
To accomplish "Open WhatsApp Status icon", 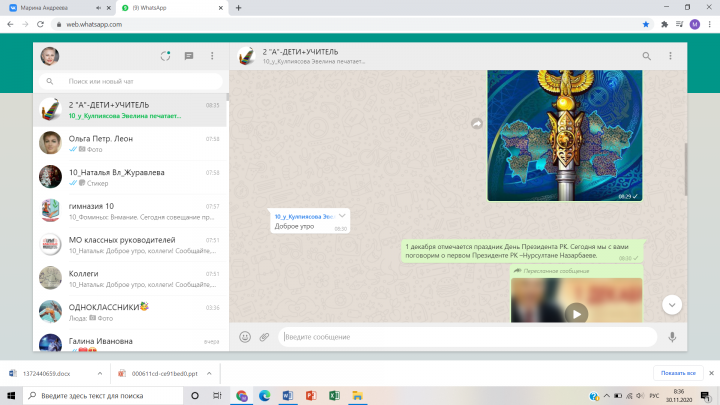I will tap(165, 56).
